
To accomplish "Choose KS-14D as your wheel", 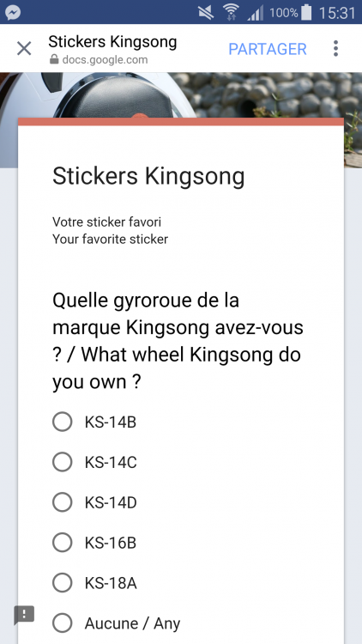I will pos(63,502).
